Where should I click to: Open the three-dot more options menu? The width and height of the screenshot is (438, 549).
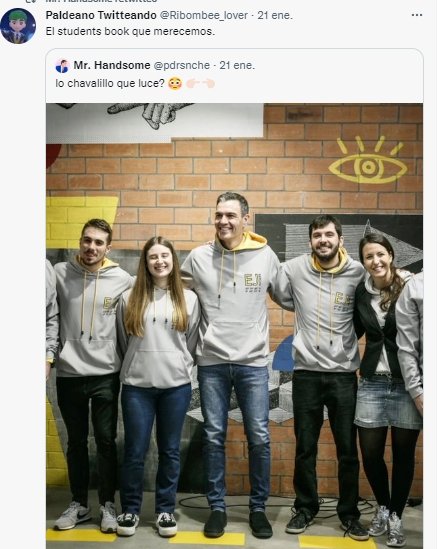coord(417,15)
